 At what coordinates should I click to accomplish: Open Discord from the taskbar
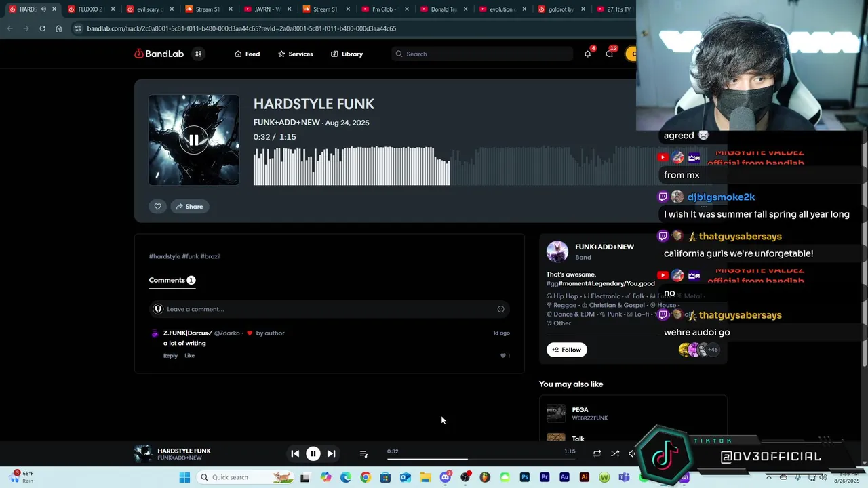pos(445,477)
